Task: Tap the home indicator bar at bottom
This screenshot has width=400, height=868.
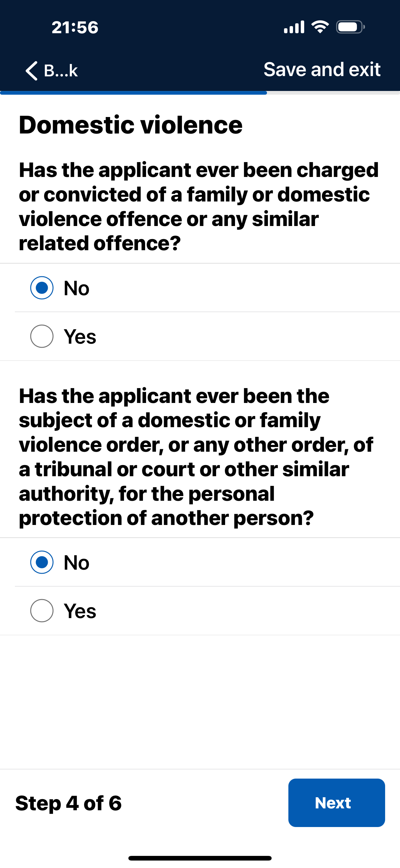Action: (x=200, y=858)
